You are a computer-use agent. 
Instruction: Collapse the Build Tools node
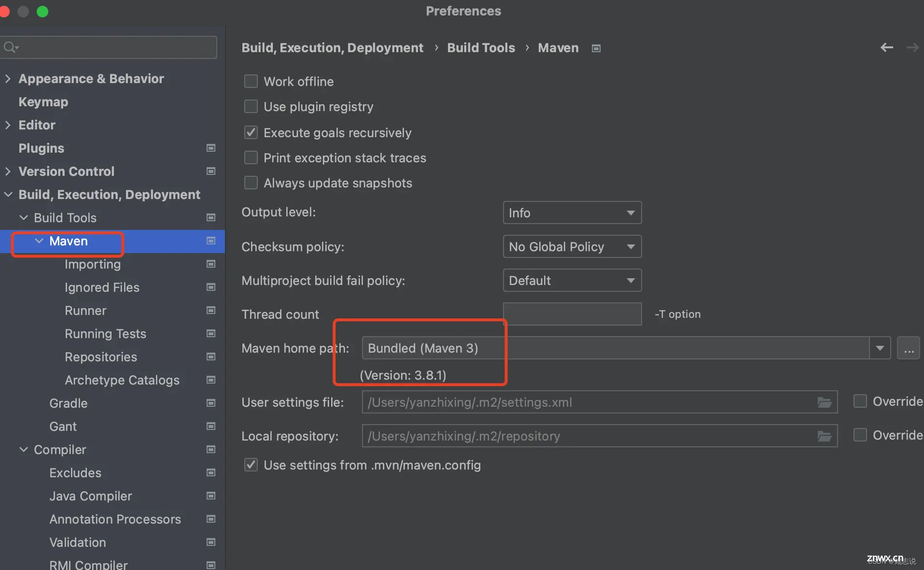[23, 217]
